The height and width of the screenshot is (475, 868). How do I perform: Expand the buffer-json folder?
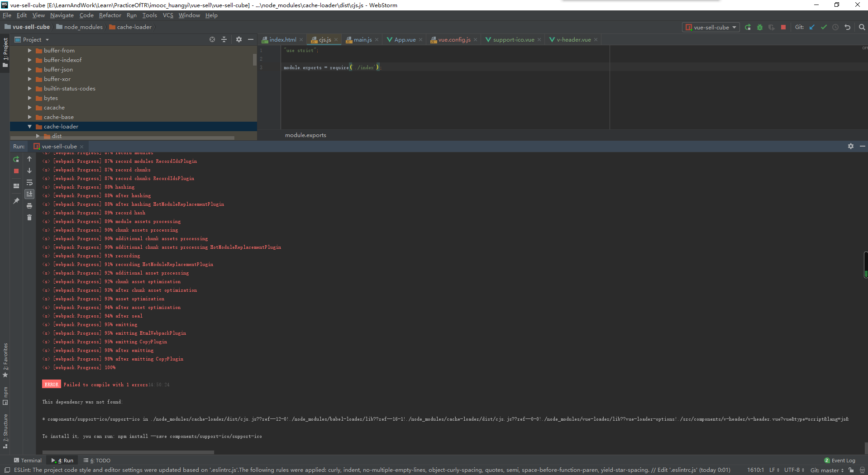click(30, 70)
